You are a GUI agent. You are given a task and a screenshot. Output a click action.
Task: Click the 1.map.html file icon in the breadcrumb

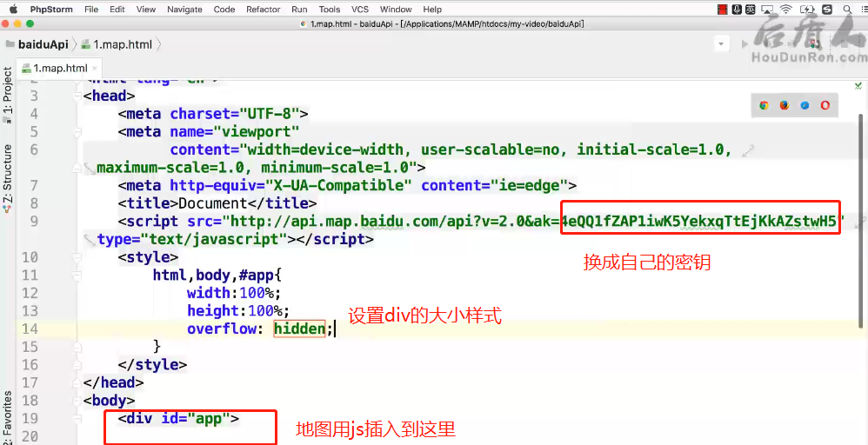pos(86,45)
